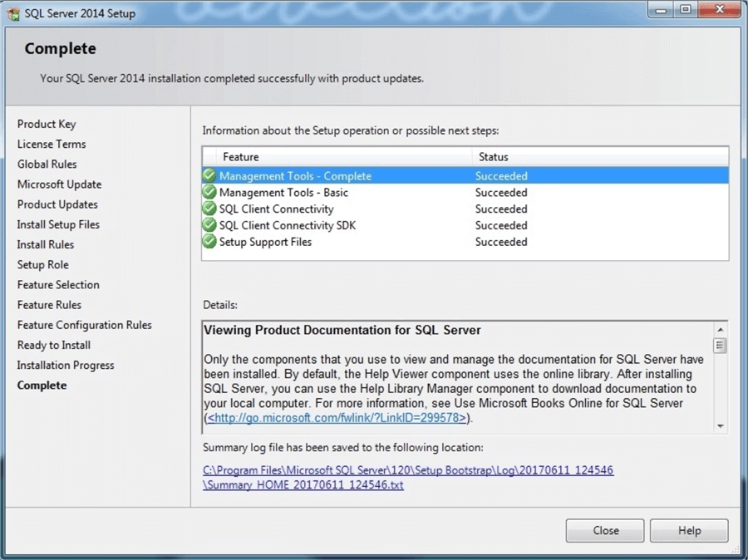Open Help for the setup wizard
The image size is (748, 560).
(689, 530)
